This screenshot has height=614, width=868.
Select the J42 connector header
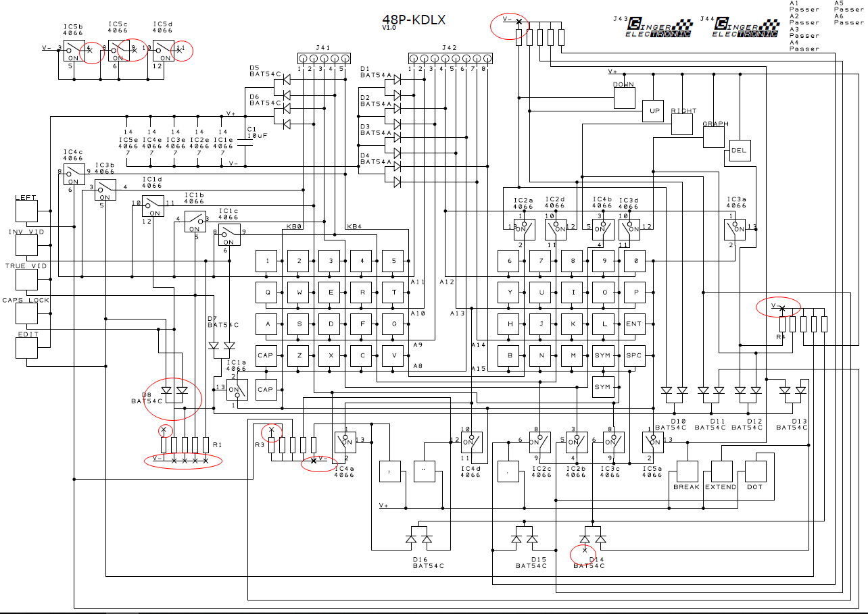(449, 58)
